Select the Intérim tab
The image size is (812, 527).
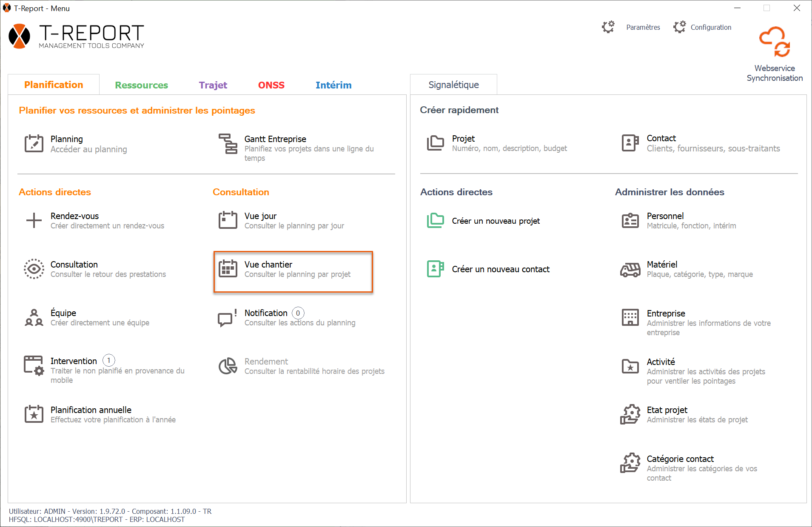pyautogui.click(x=333, y=85)
